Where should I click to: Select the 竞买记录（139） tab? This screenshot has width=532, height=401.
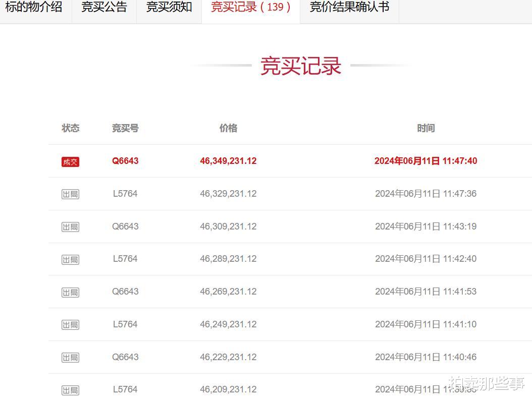[x=250, y=8]
